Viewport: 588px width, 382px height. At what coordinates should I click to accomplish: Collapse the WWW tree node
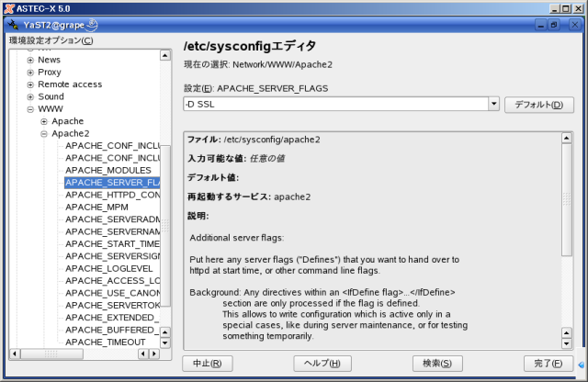coord(30,108)
